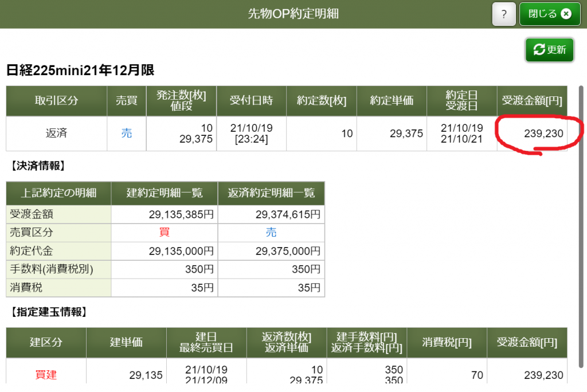Image resolution: width=587 pixels, height=392 pixels.
Task: Click the 約定代金 row label
Action: (32, 251)
